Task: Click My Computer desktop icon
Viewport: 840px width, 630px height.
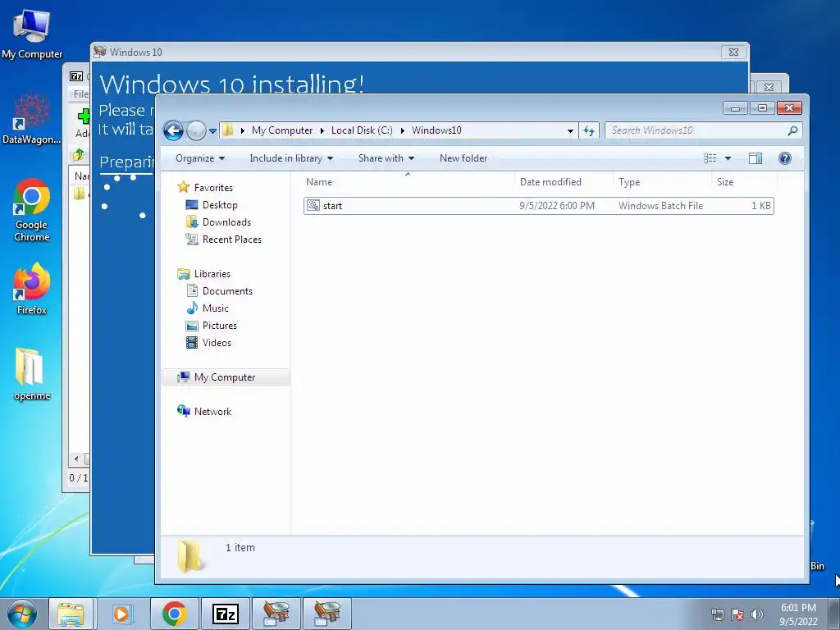Action: click(x=32, y=34)
